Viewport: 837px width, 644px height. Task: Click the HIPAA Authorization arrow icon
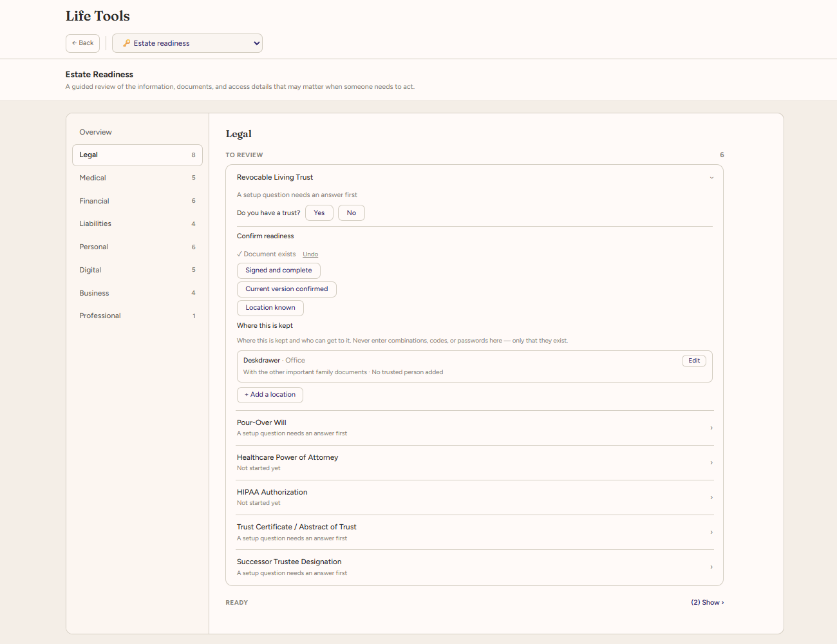711,497
